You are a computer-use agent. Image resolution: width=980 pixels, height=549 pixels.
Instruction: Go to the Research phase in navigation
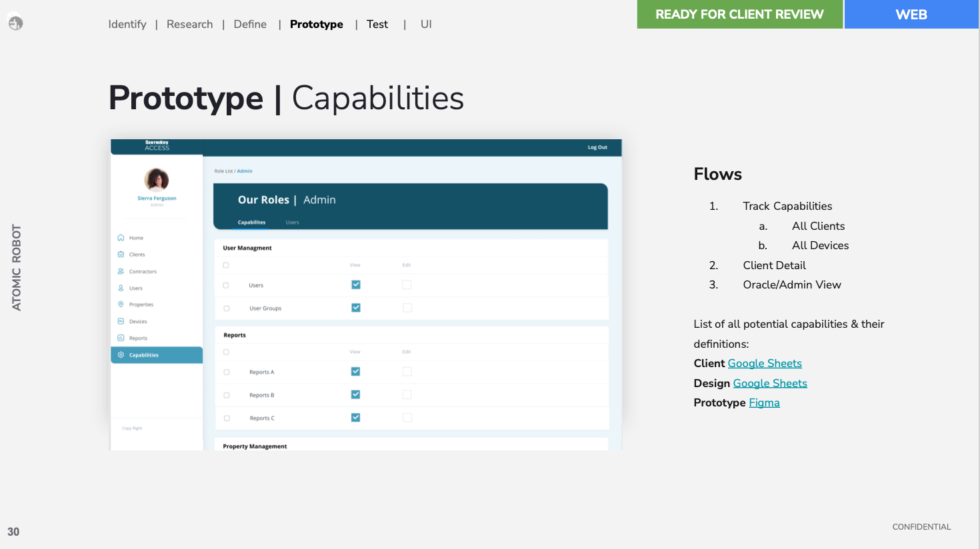(190, 24)
